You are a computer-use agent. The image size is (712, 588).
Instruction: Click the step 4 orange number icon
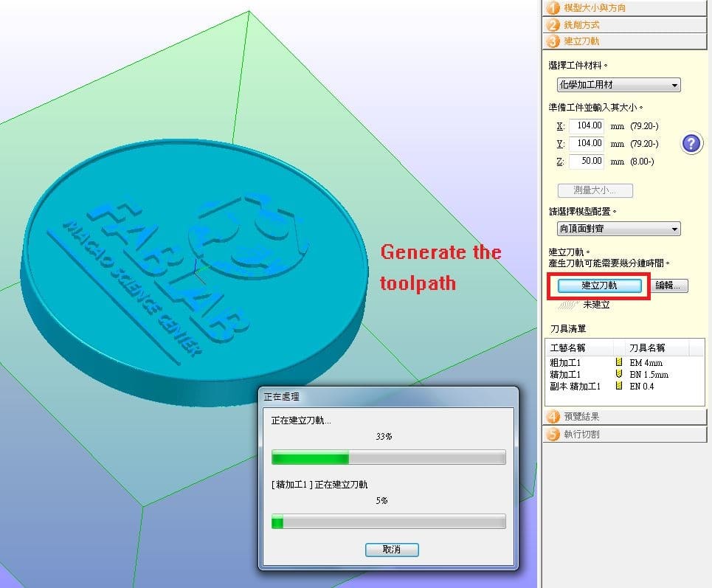[x=553, y=416]
